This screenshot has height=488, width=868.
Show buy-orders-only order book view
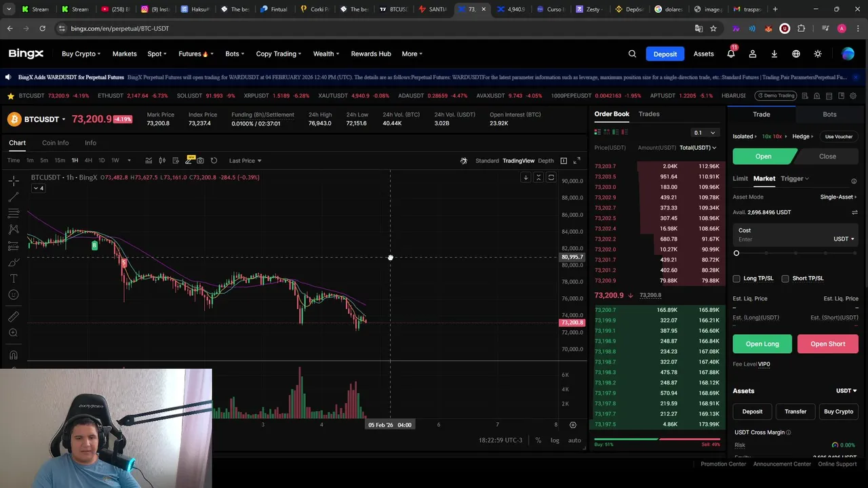[x=616, y=131]
